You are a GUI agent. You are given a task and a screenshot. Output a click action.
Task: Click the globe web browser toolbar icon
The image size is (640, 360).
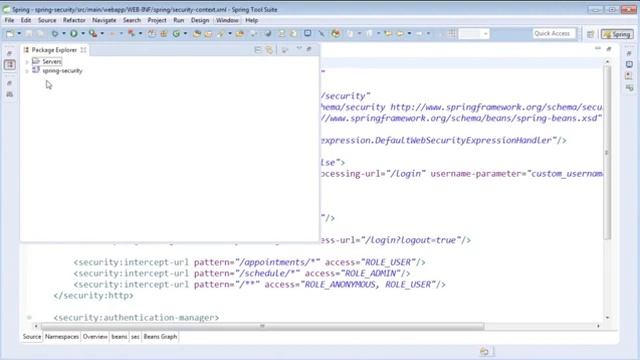click(x=268, y=34)
